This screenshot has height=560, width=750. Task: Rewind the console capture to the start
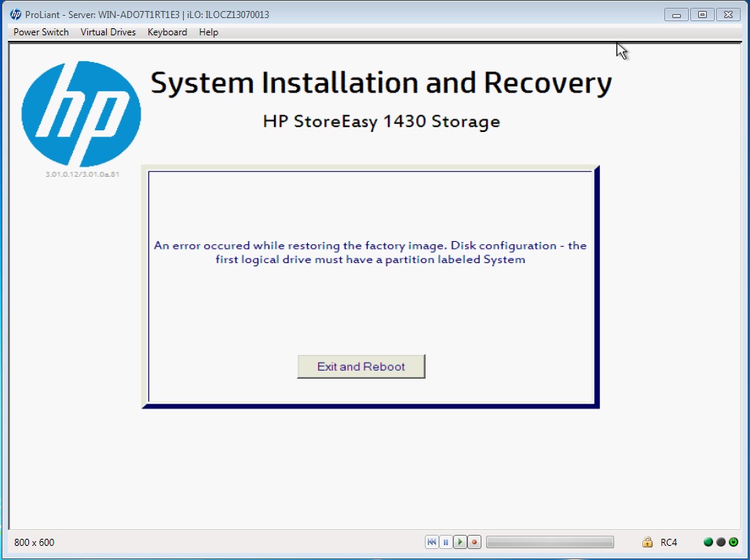tap(431, 542)
